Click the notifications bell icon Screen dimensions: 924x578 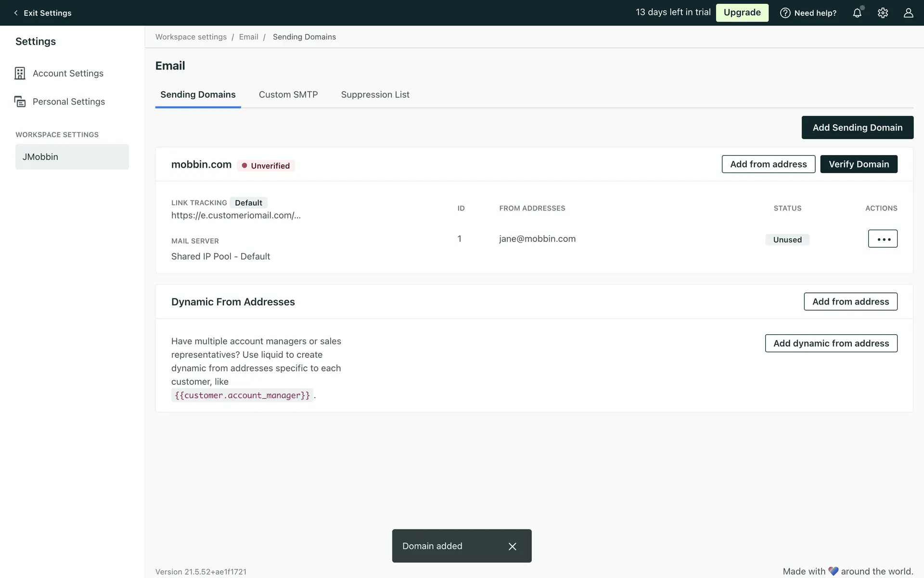pyautogui.click(x=857, y=13)
